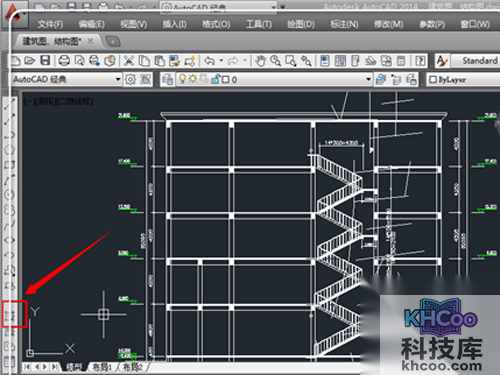Screen dimensions: 500x375
Task: Open Layer Properties Manager icon
Action: (x=167, y=79)
